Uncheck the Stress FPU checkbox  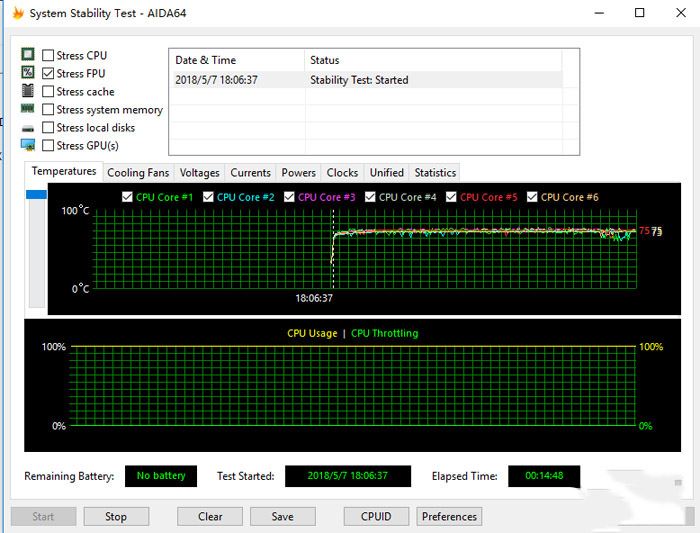(x=48, y=73)
